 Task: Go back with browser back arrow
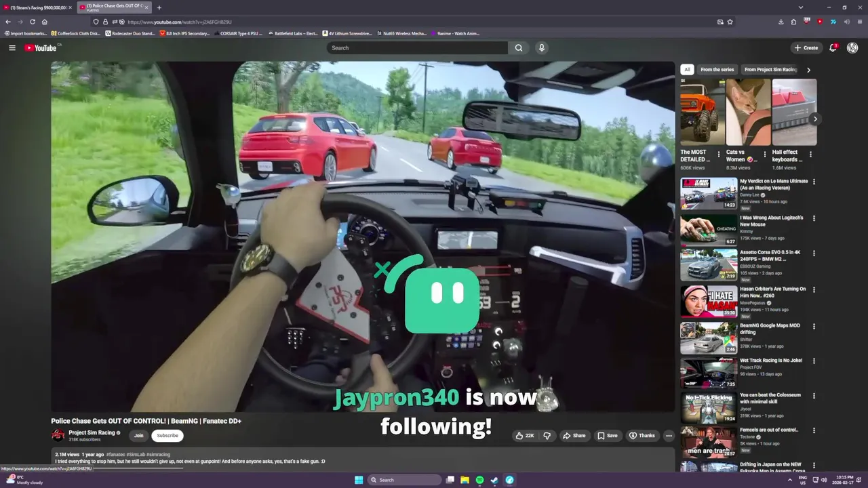[x=8, y=22]
